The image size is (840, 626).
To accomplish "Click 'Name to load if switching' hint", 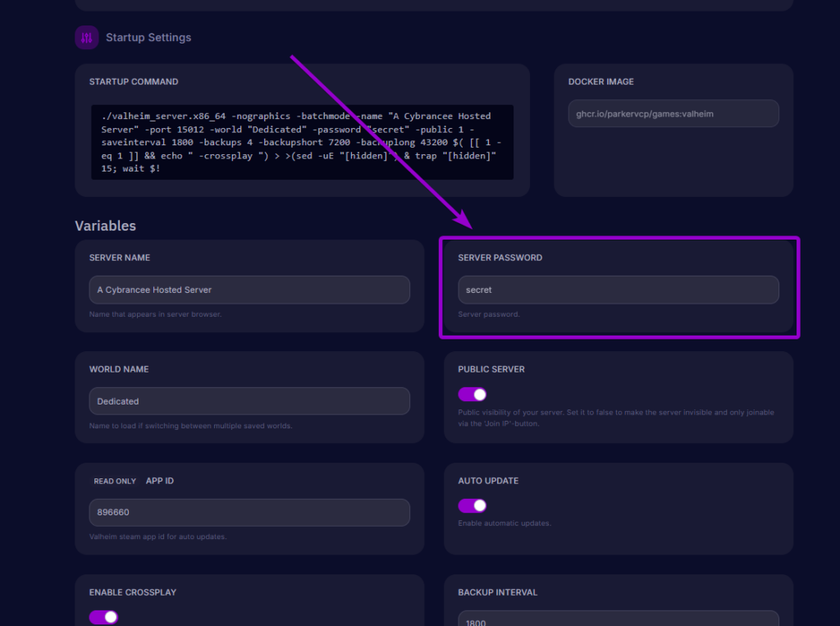I will pos(190,426).
